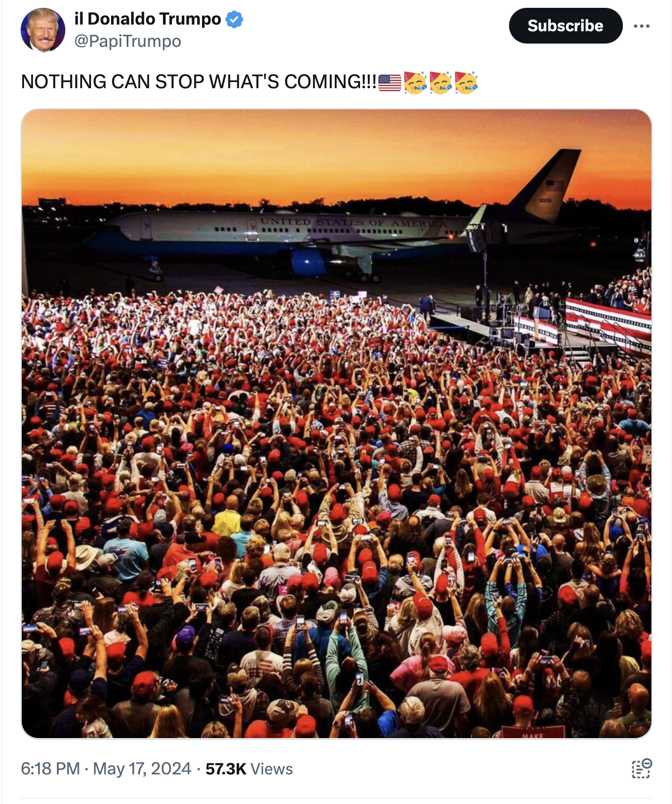
Task: Click the blue verified checkmark badge
Action: coord(234,20)
